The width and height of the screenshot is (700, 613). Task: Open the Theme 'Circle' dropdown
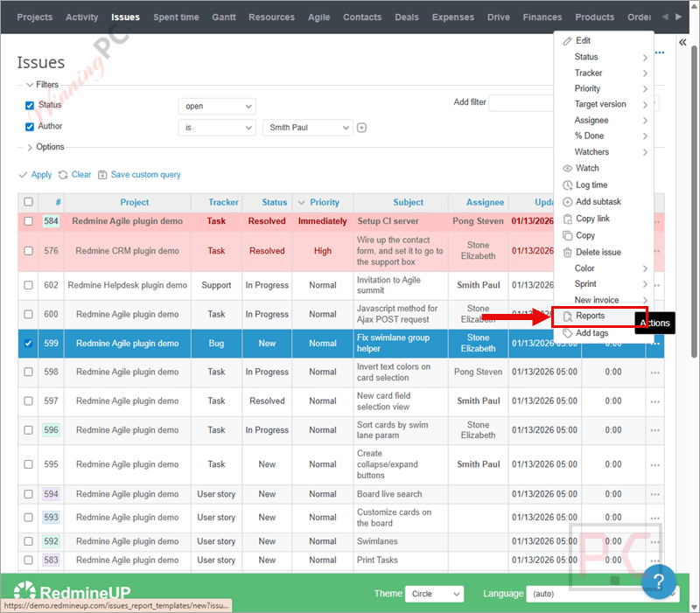(x=434, y=594)
